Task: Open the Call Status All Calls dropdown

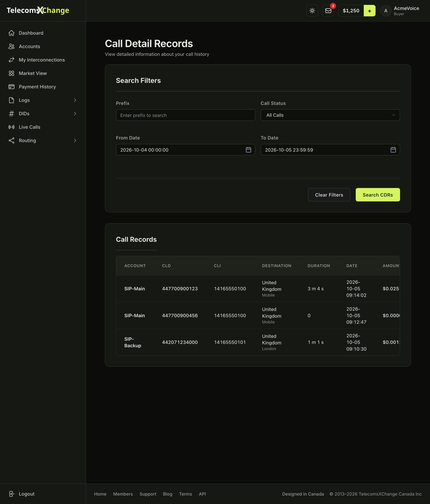Action: point(330,115)
